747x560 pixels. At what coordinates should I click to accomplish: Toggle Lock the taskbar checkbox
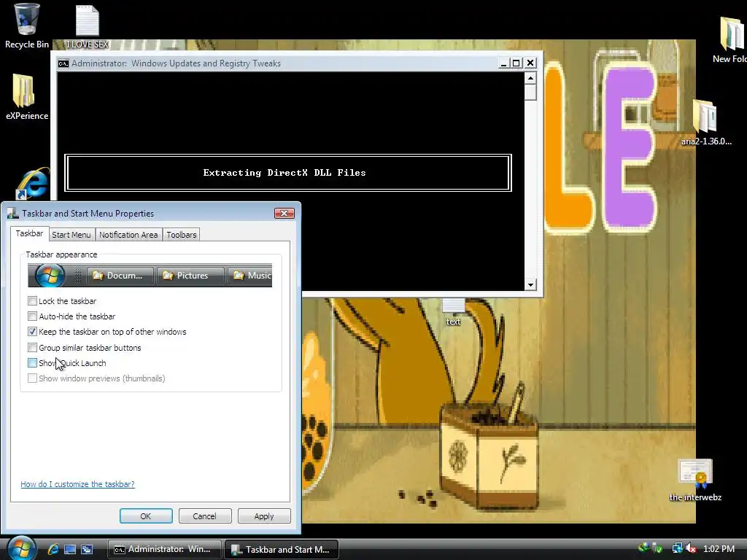[x=32, y=301]
